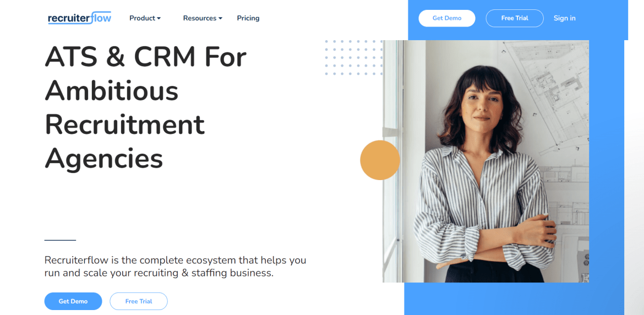Expand the caret arrow beside Product
Viewport: 644px width, 315px height.
(x=159, y=19)
